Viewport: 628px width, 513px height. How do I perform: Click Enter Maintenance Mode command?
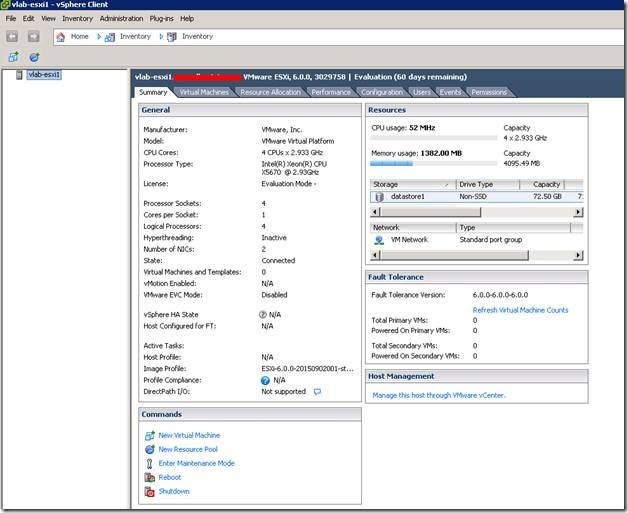196,464
